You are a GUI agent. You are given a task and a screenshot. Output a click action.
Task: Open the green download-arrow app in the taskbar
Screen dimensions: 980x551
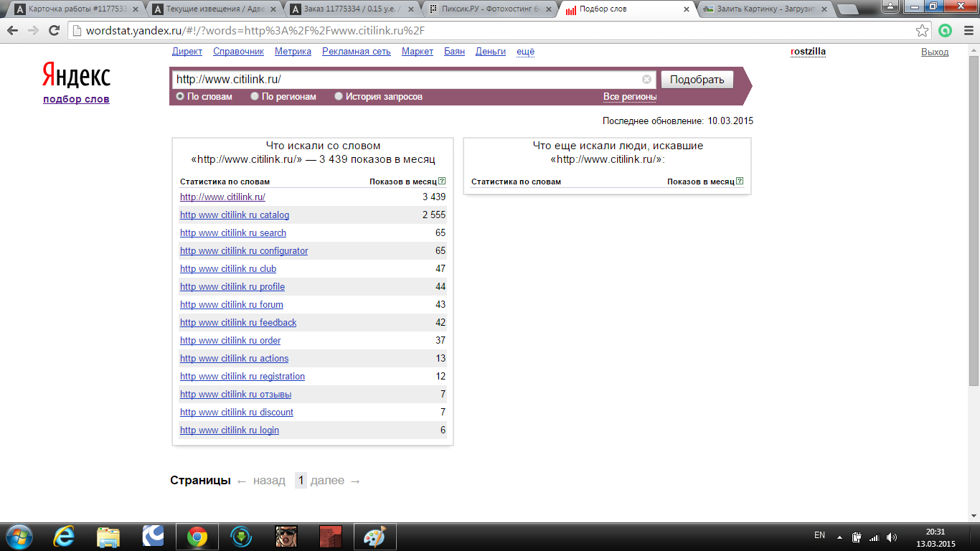point(241,537)
